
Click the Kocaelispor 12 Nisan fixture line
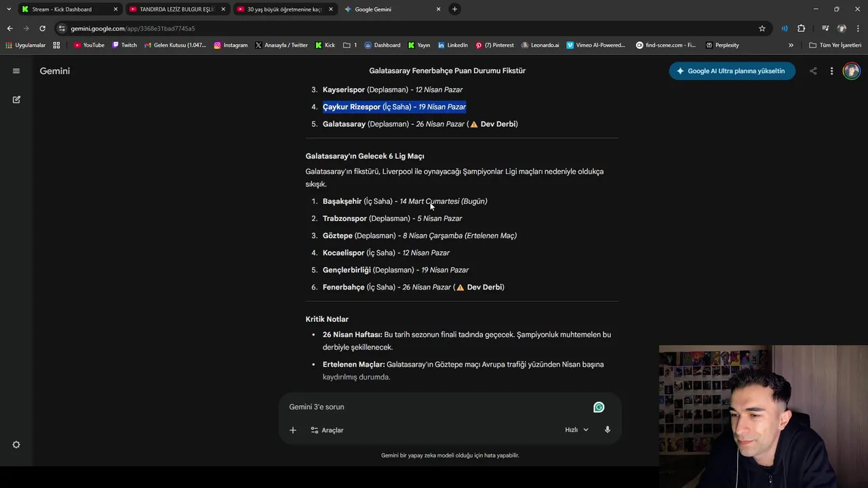386,253
